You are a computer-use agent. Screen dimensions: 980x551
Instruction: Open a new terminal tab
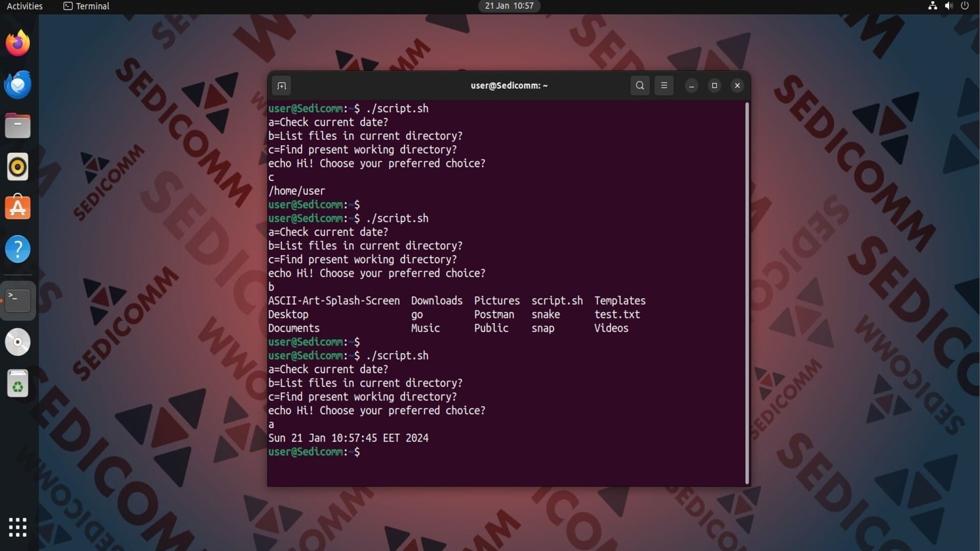pyautogui.click(x=281, y=86)
